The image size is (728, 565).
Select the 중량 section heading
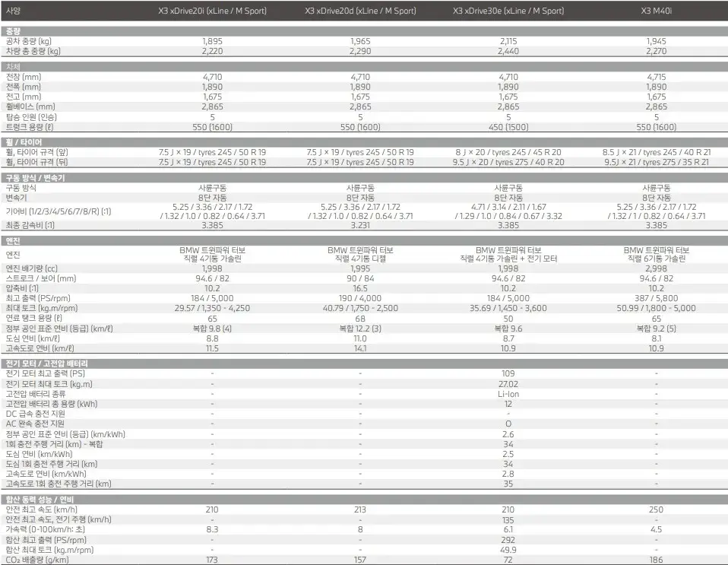point(13,31)
